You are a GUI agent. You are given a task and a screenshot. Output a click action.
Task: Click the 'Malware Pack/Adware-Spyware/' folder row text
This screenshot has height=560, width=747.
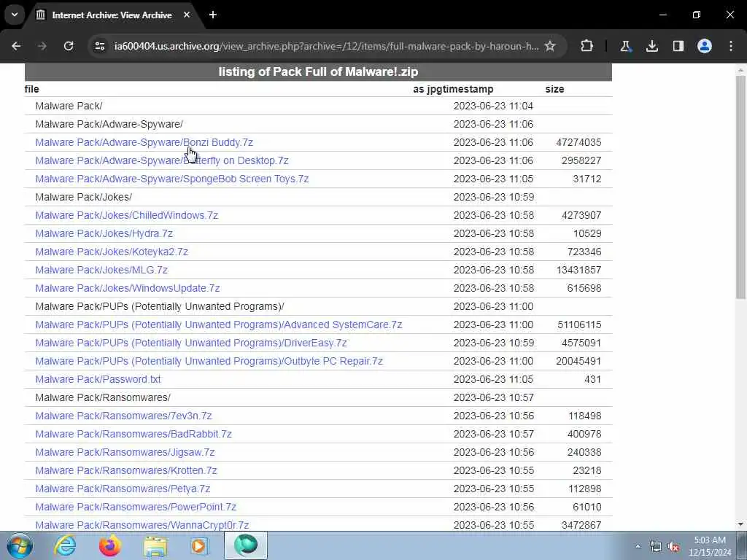[109, 124]
